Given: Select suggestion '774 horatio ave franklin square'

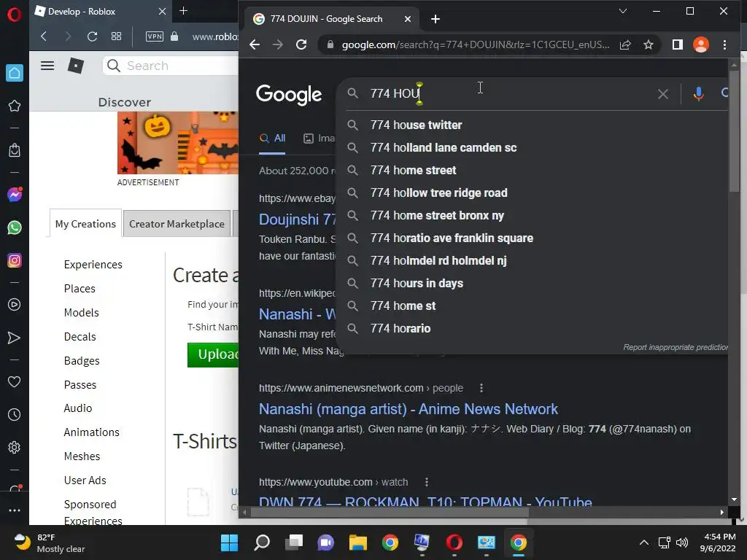Looking at the screenshot, I should click(532, 238).
